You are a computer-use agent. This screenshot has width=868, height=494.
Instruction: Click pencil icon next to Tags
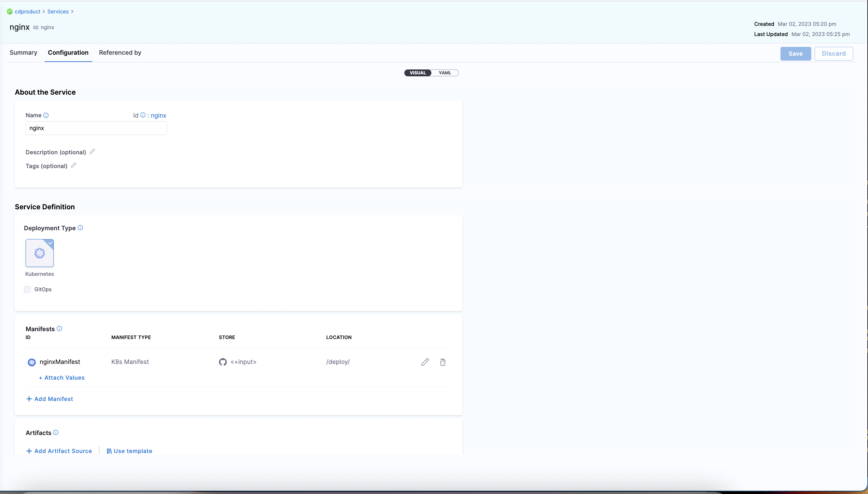click(x=73, y=165)
